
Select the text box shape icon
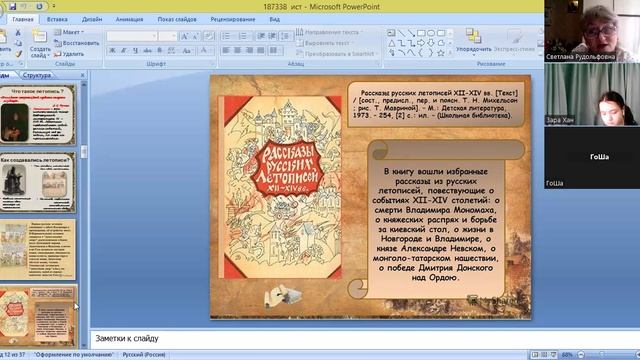click(391, 33)
